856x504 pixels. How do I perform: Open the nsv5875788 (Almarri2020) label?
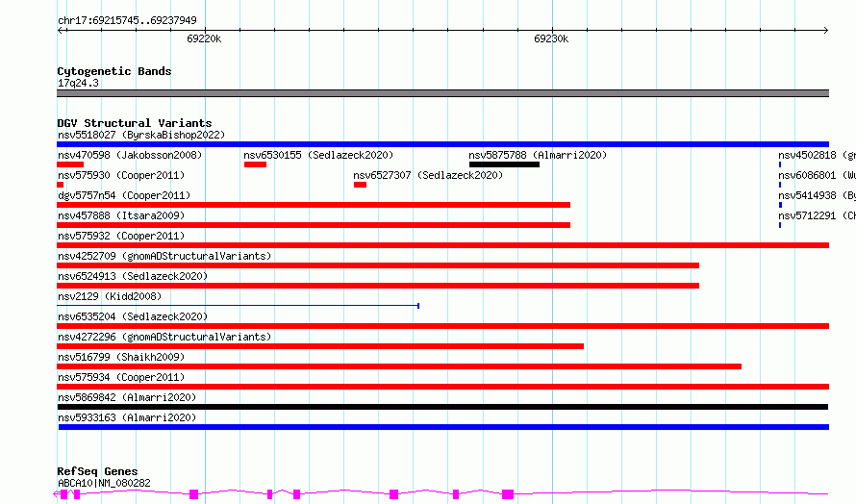[x=538, y=155]
